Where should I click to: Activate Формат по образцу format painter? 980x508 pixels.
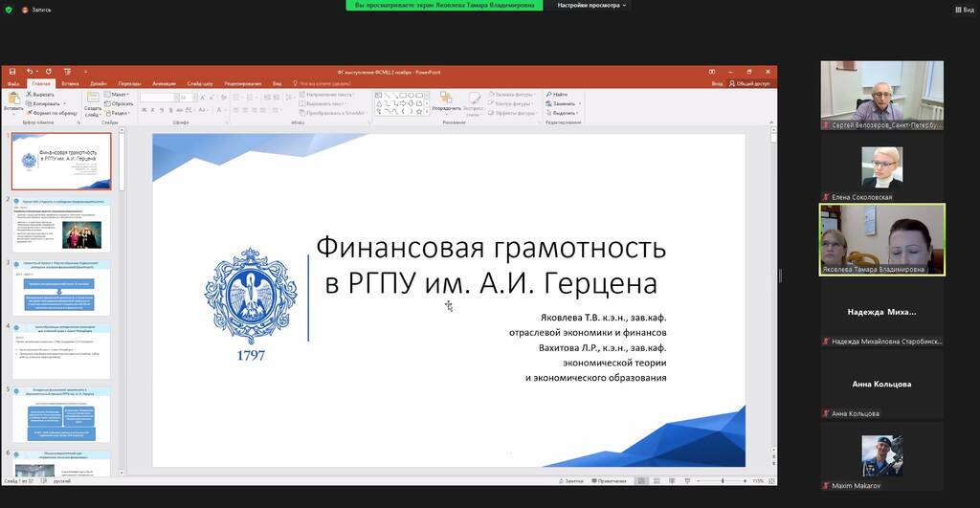tap(52, 113)
